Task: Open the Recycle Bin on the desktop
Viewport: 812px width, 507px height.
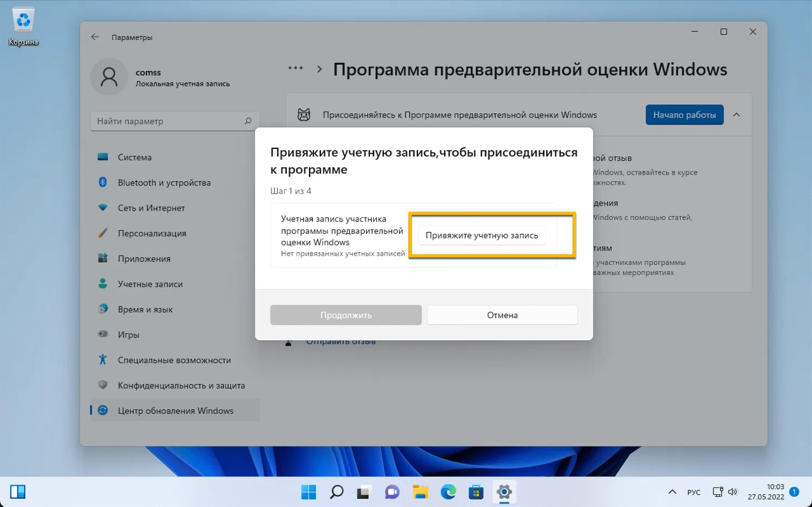Action: [x=23, y=27]
